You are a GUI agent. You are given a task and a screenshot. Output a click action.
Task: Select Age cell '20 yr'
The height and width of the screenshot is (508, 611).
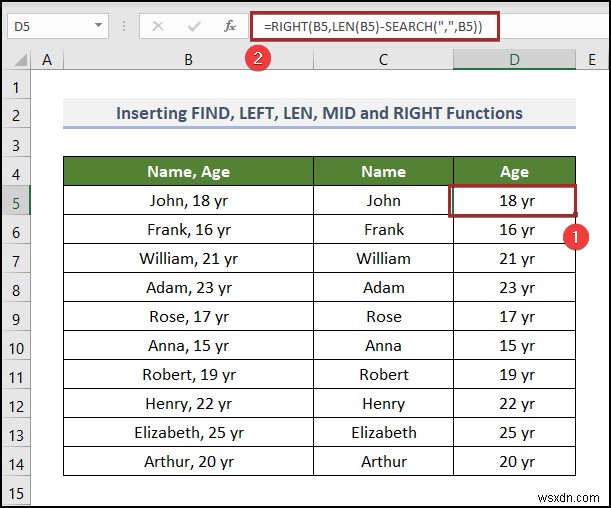pos(514,461)
